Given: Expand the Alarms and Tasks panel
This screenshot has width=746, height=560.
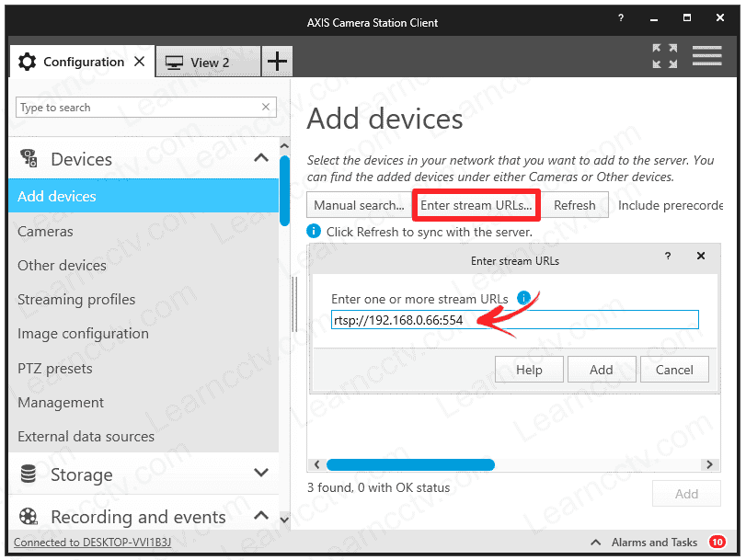Looking at the screenshot, I should (596, 543).
